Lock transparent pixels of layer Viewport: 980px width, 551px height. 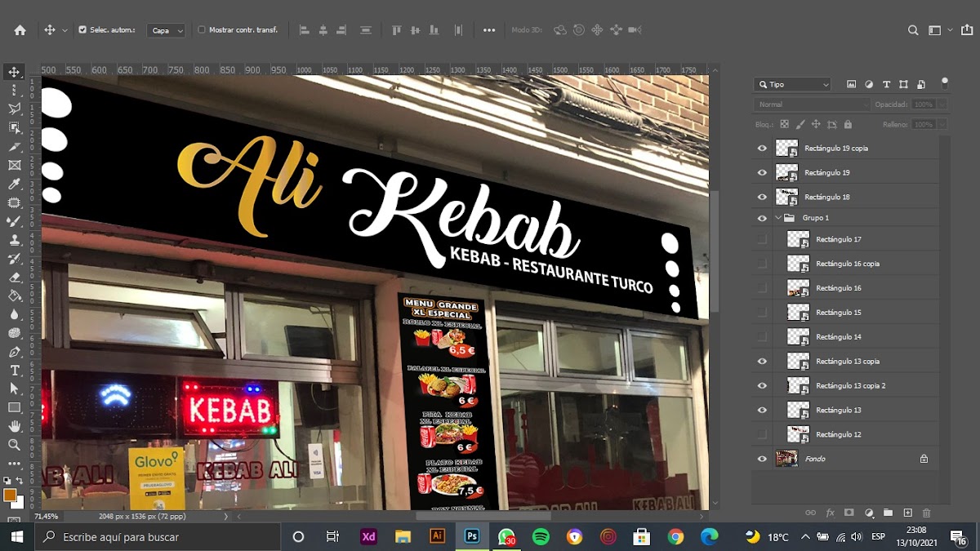tap(784, 125)
